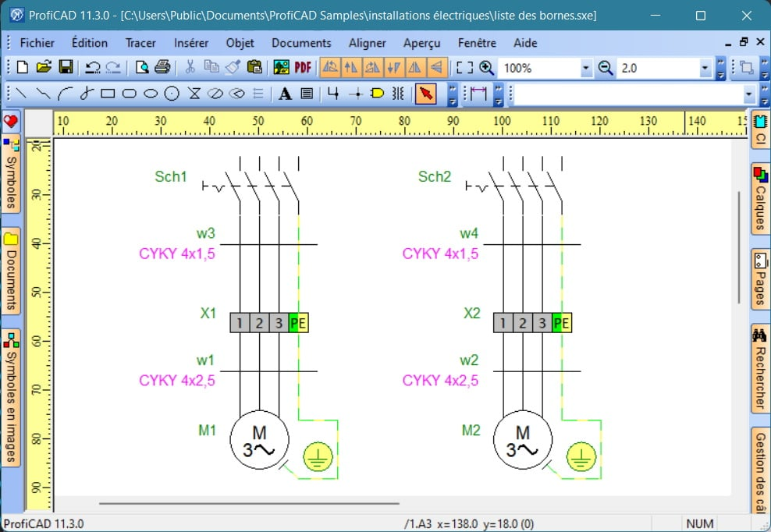771x532 pixels.
Task: Export the drawing with the PDF icon
Action: (x=303, y=67)
